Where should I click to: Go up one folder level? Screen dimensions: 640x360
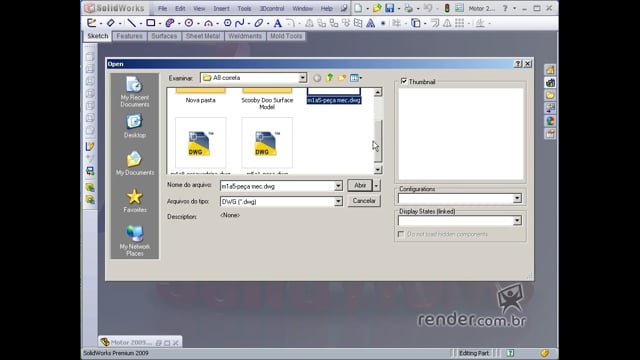[x=329, y=78]
